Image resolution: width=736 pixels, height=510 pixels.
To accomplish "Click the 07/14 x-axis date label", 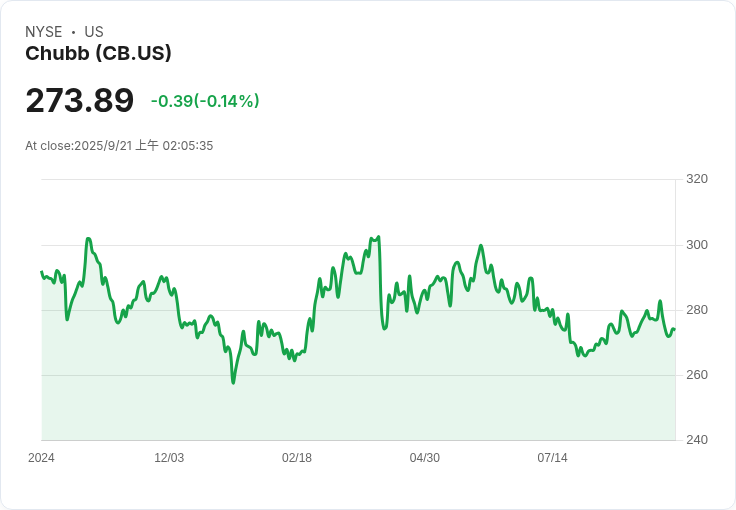I will 552,458.
